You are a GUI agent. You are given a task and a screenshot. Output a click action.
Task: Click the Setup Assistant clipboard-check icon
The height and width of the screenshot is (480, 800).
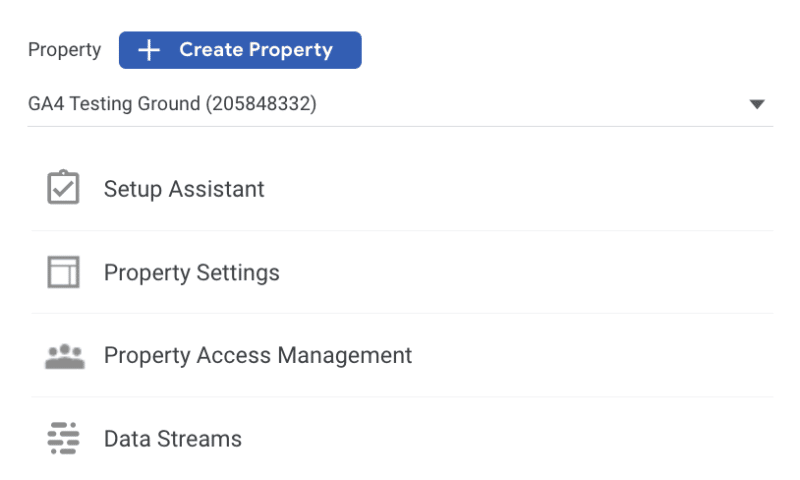click(64, 188)
